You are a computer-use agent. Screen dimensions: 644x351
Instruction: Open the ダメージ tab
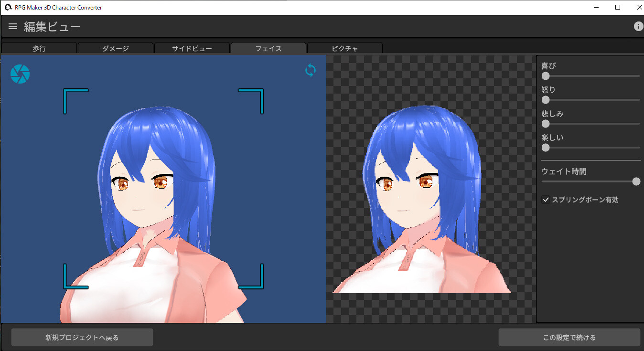pos(115,48)
